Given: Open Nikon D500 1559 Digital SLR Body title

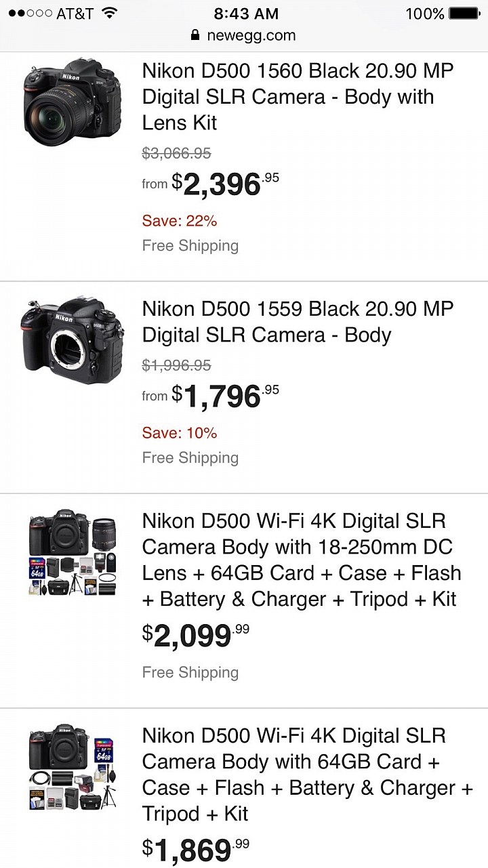Looking at the screenshot, I should tap(298, 322).
